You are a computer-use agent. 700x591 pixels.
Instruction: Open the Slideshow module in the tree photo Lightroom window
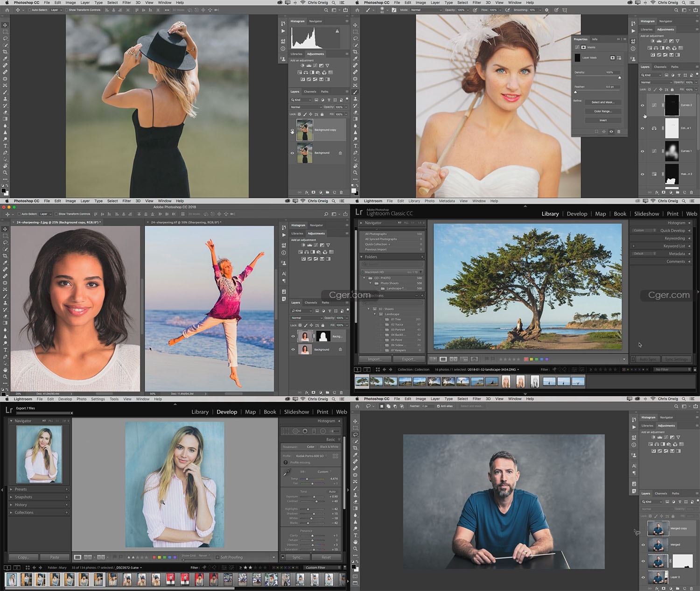[646, 214]
